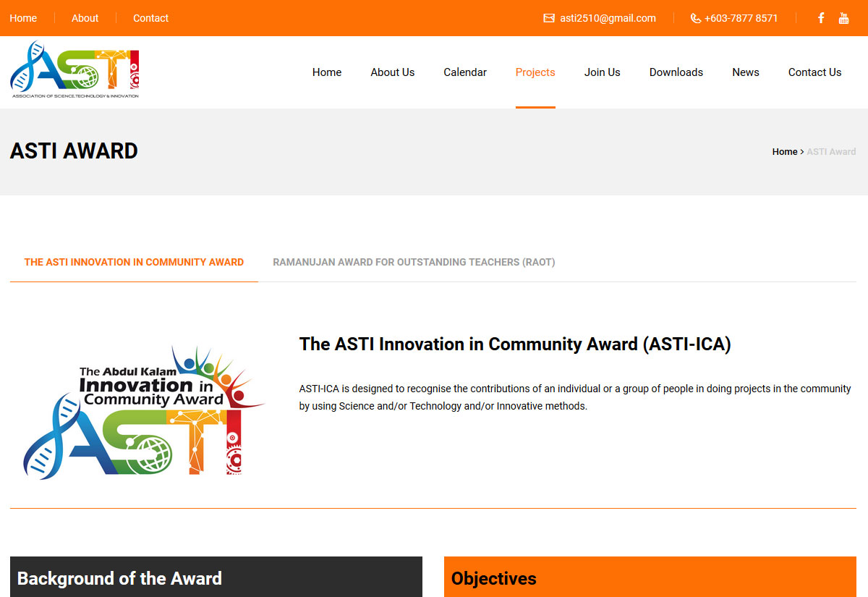
Task: Click Contact link in the orange top bar
Action: click(x=150, y=18)
